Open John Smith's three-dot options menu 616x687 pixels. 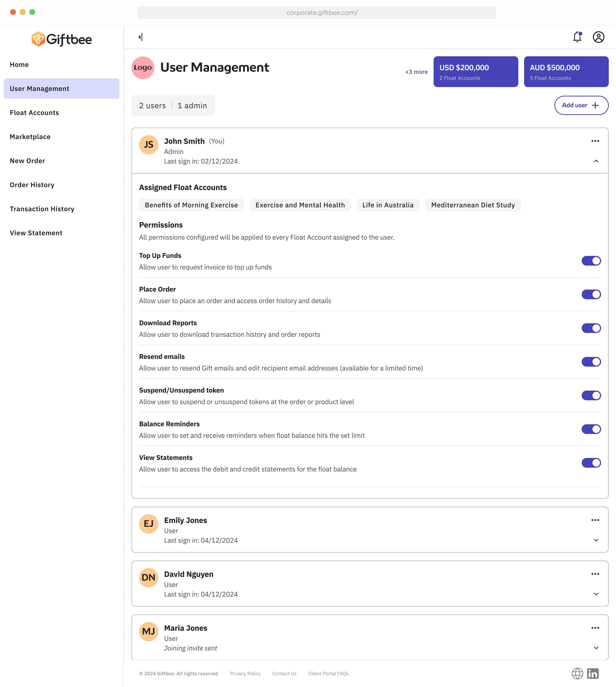(595, 141)
